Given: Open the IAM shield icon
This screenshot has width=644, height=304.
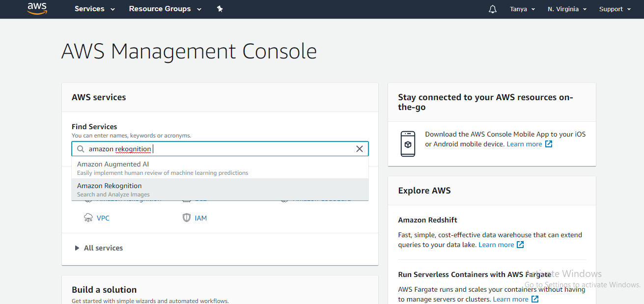Looking at the screenshot, I should click(187, 218).
